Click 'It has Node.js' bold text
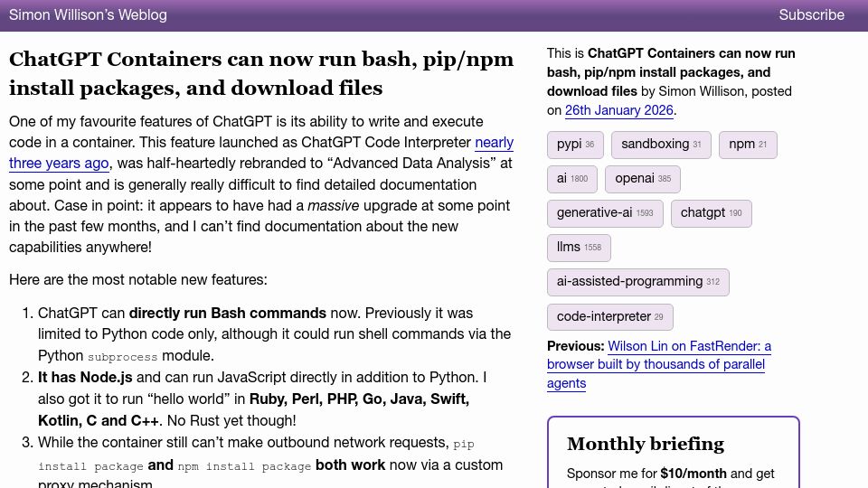This screenshot has height=488, width=868. click(85, 378)
